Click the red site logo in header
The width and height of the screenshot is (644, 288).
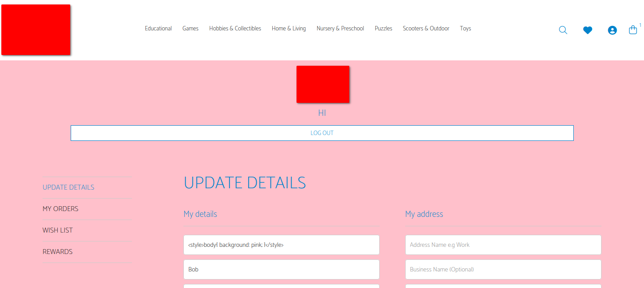[36, 30]
